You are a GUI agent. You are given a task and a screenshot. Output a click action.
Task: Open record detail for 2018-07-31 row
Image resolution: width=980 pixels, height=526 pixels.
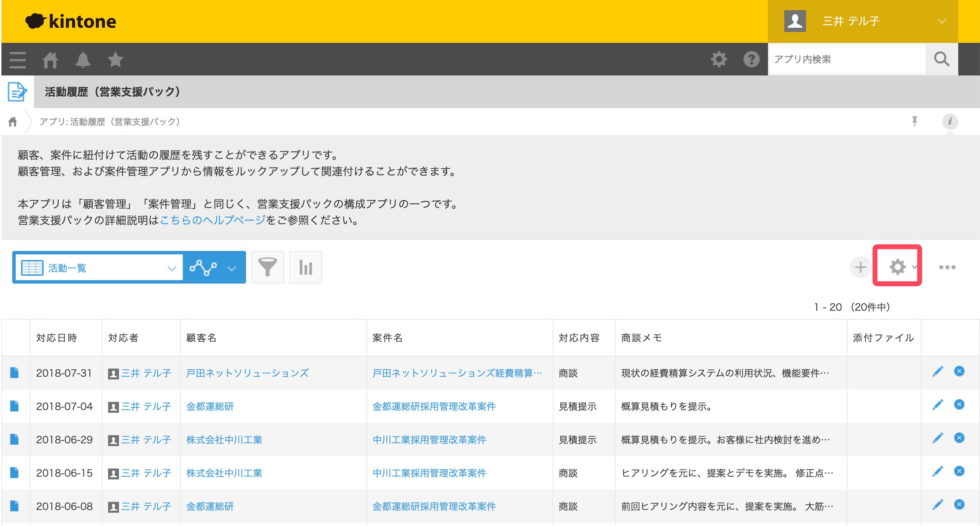point(14,373)
